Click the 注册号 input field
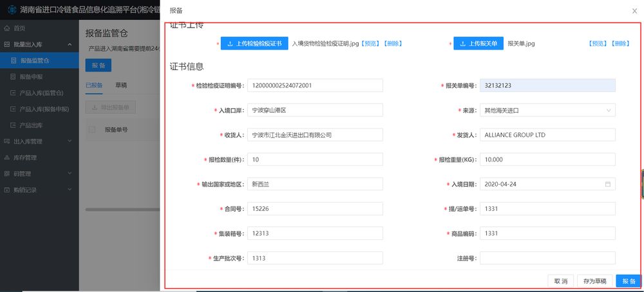Image resolution: width=644 pixels, height=292 pixels. point(547,258)
